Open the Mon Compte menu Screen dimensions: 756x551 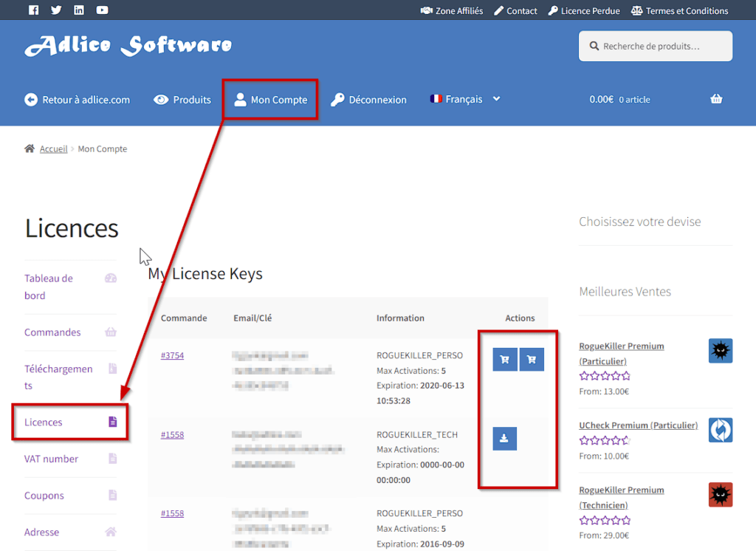click(x=270, y=100)
